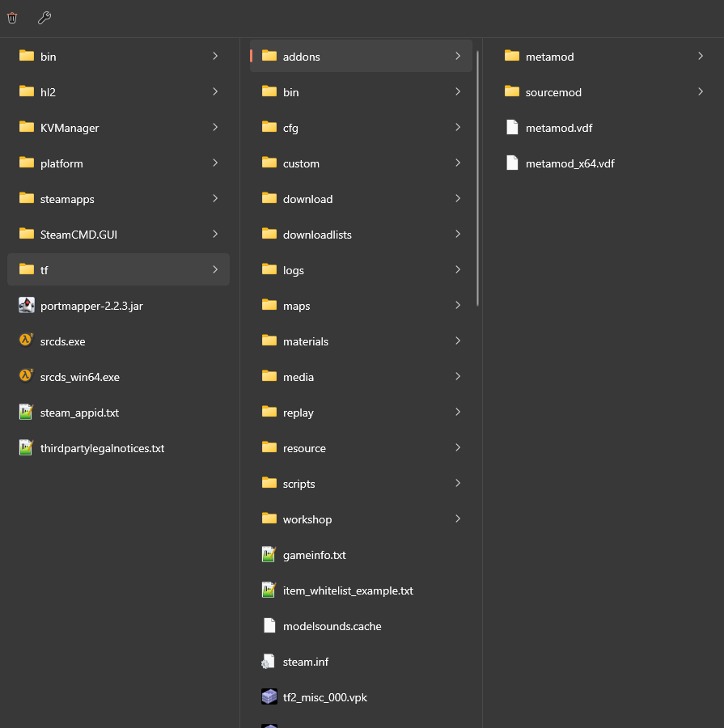Screen dimensions: 724x728
Task: Select the 'downloadlists' folder name
Action: 317,235
